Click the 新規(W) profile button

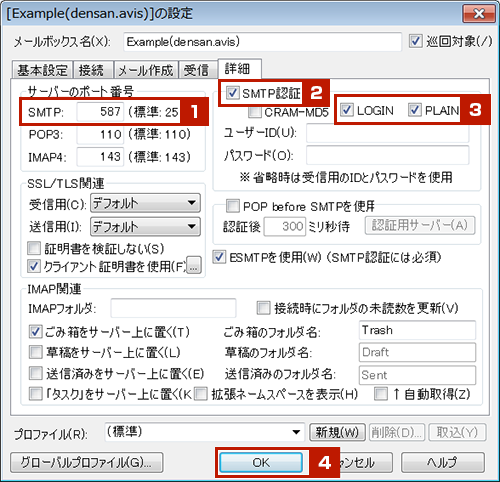click(x=337, y=432)
